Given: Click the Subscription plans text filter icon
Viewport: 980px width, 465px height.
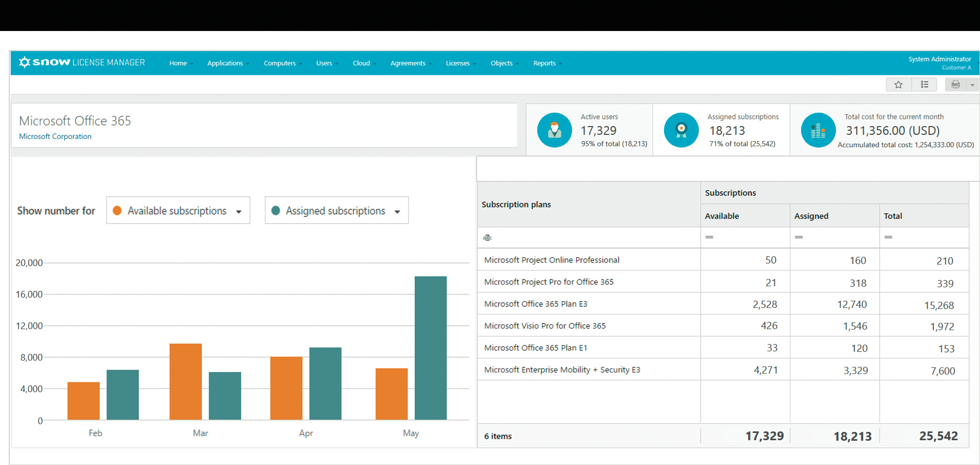Looking at the screenshot, I should [487, 238].
